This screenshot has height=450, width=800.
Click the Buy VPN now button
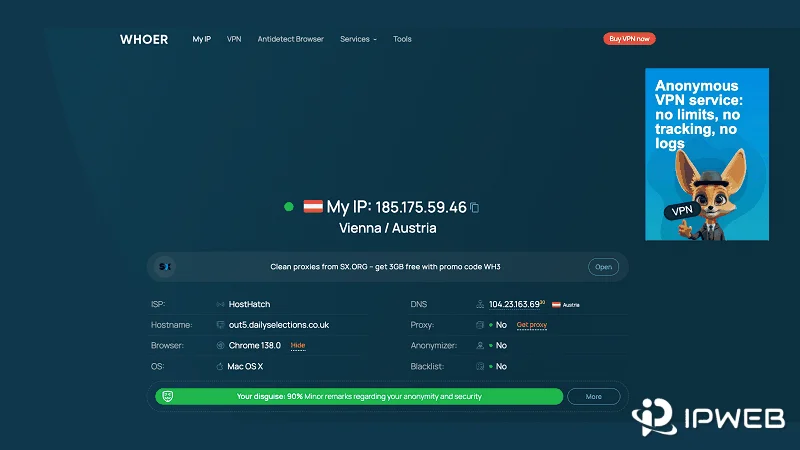coord(629,39)
